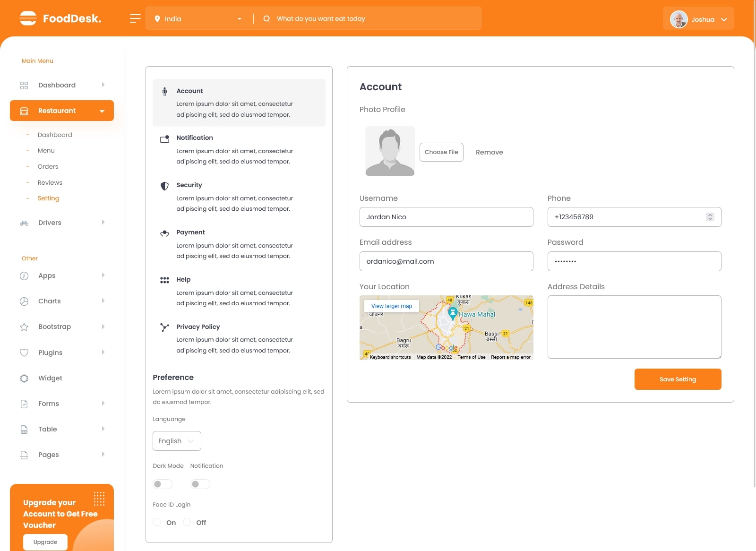756x551 pixels.
Task: Open the India location dropdown
Action: (198, 19)
